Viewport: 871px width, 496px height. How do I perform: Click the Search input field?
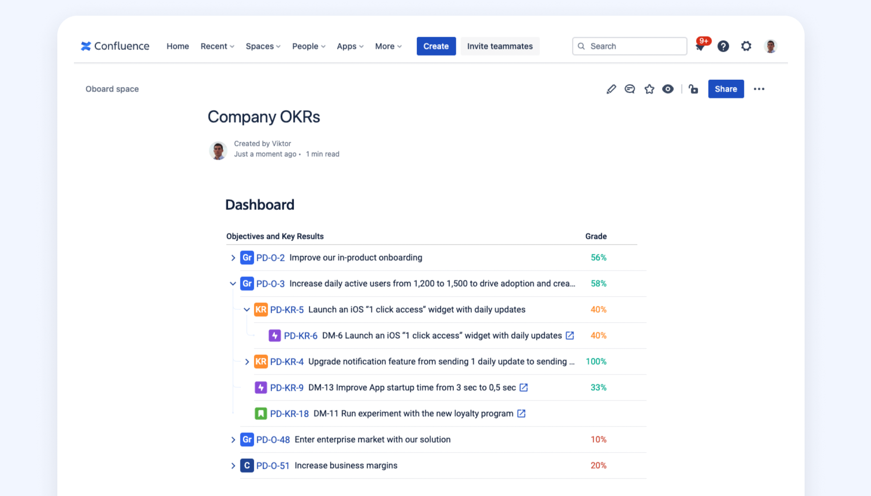tap(629, 46)
